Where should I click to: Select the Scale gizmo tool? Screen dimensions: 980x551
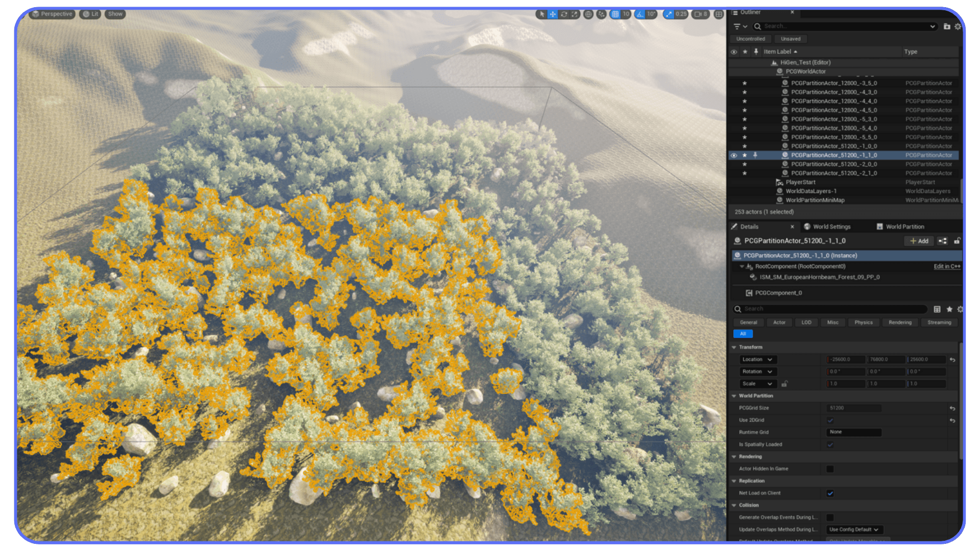[575, 14]
